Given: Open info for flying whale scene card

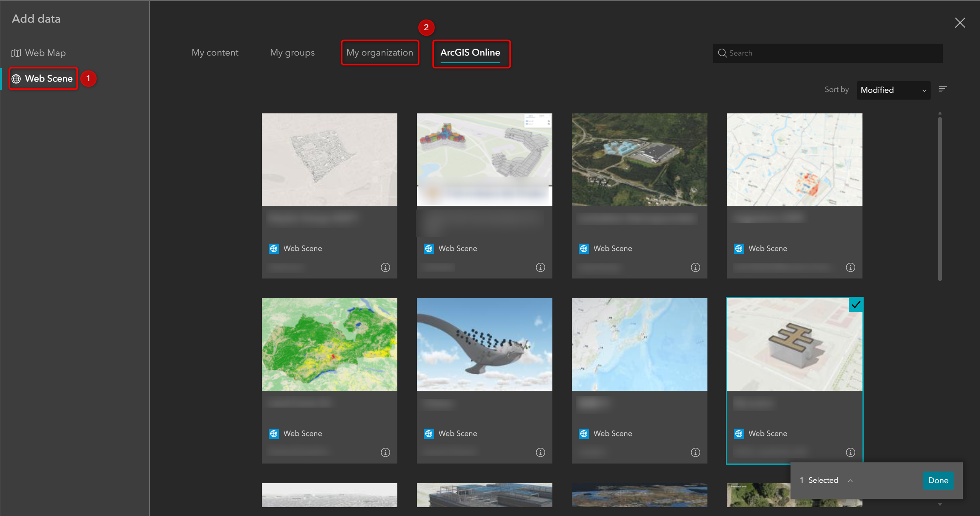Looking at the screenshot, I should tap(540, 452).
